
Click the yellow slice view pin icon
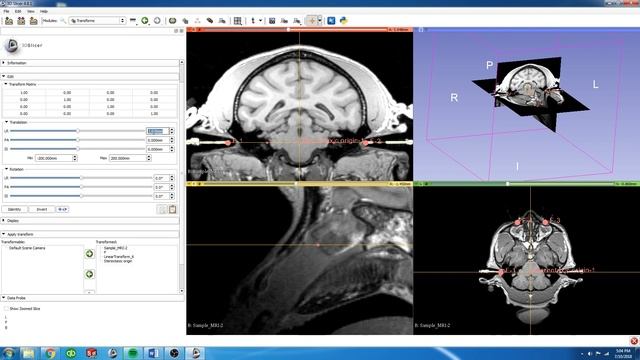189,184
